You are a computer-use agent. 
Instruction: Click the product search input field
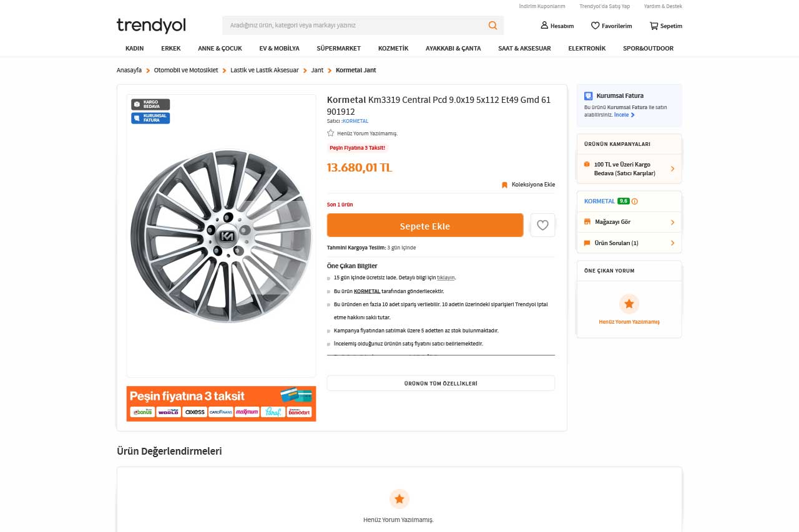[x=356, y=26]
